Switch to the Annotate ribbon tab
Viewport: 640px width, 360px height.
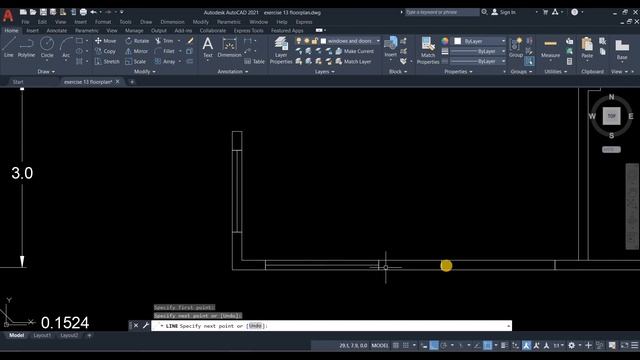pos(56,31)
